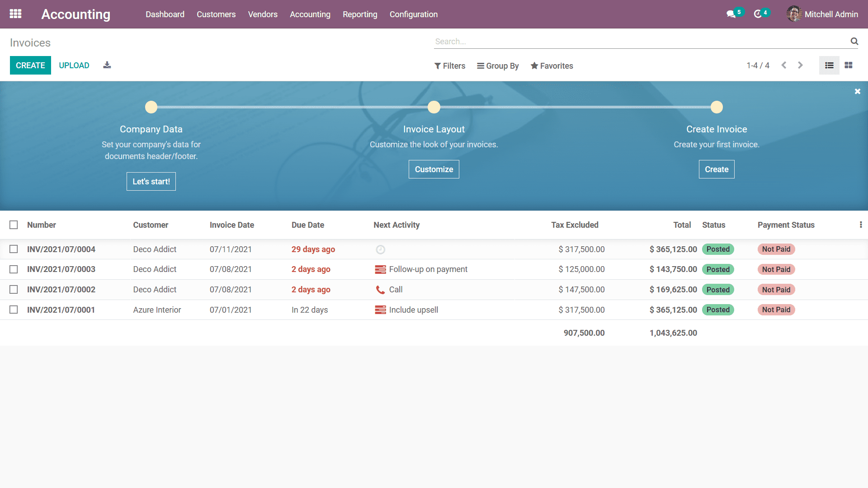Select checkbox for INV/2021/07/0003

(14, 269)
